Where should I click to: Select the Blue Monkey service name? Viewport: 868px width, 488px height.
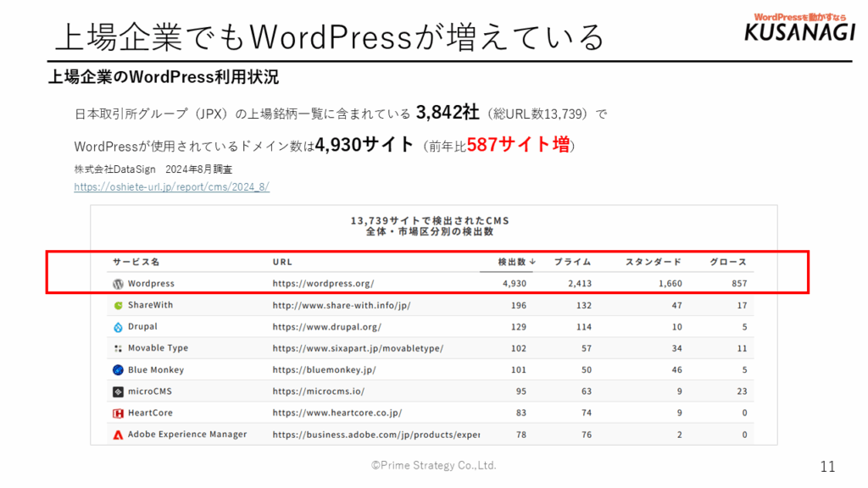click(156, 369)
